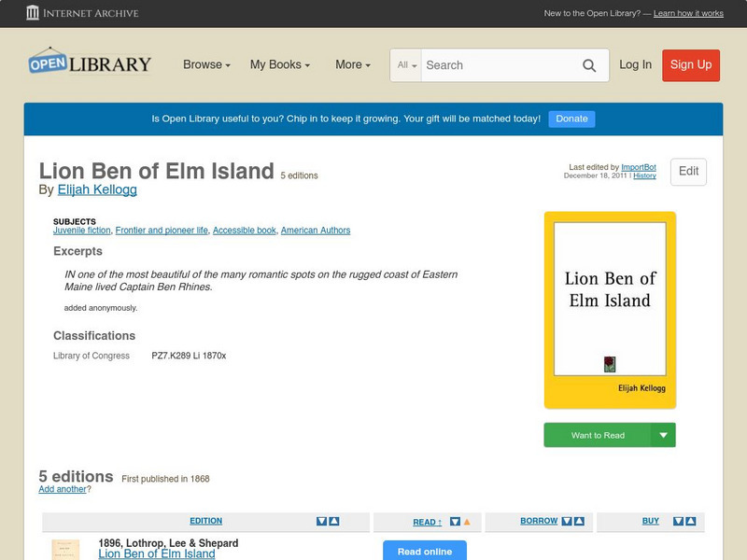Open the Browse menu
The height and width of the screenshot is (560, 747).
coord(205,64)
